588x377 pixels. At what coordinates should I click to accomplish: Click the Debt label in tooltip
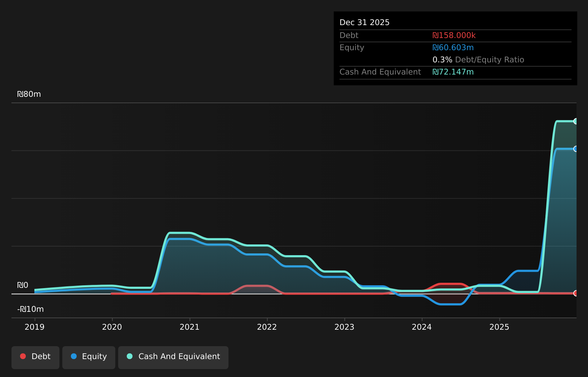[x=349, y=35]
